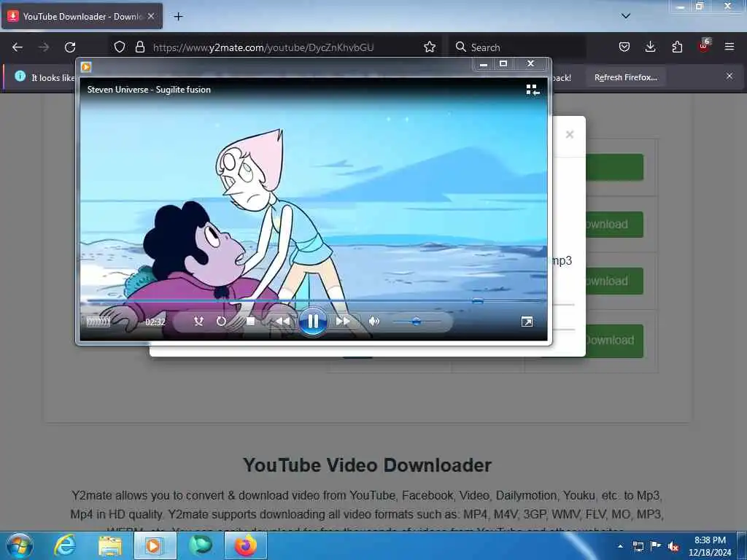Open the Windows Start menu
The width and height of the screenshot is (747, 560).
pos(20,545)
